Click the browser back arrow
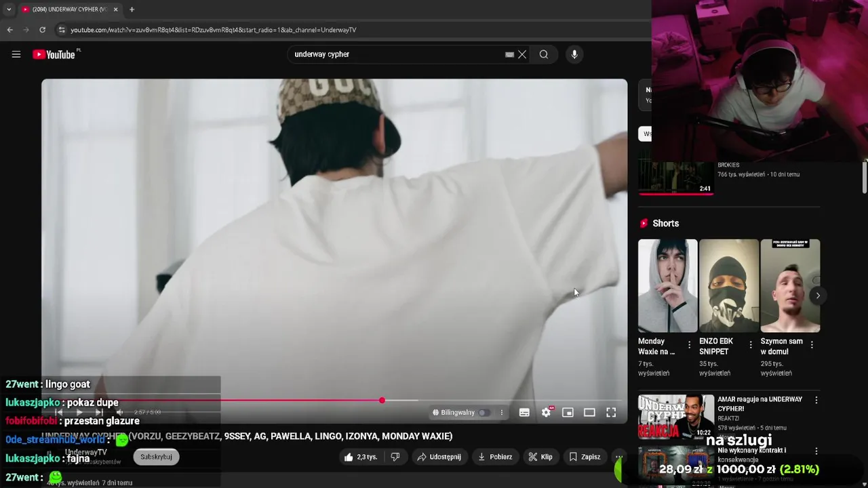This screenshot has height=488, width=868. [9, 30]
